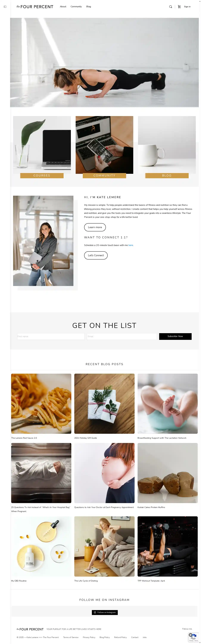Click the Four Percent footer logo
Image resolution: width=201 pixels, height=644 pixels.
(x=30, y=629)
